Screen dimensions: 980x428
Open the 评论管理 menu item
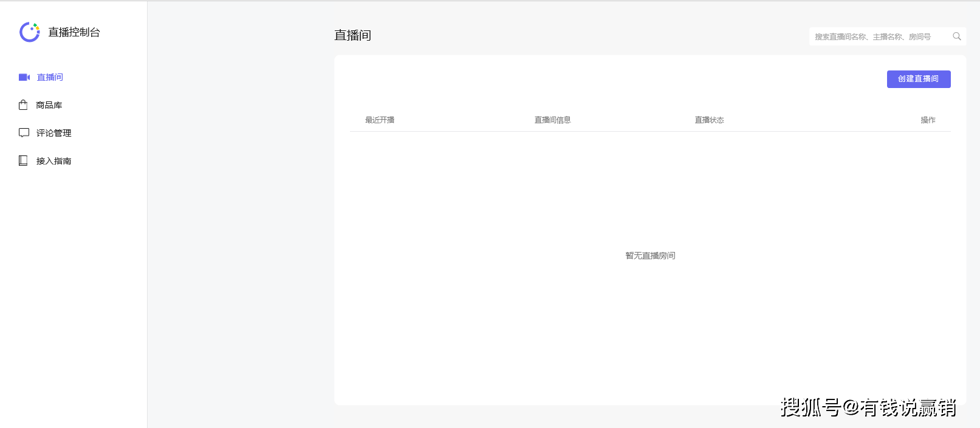point(53,133)
